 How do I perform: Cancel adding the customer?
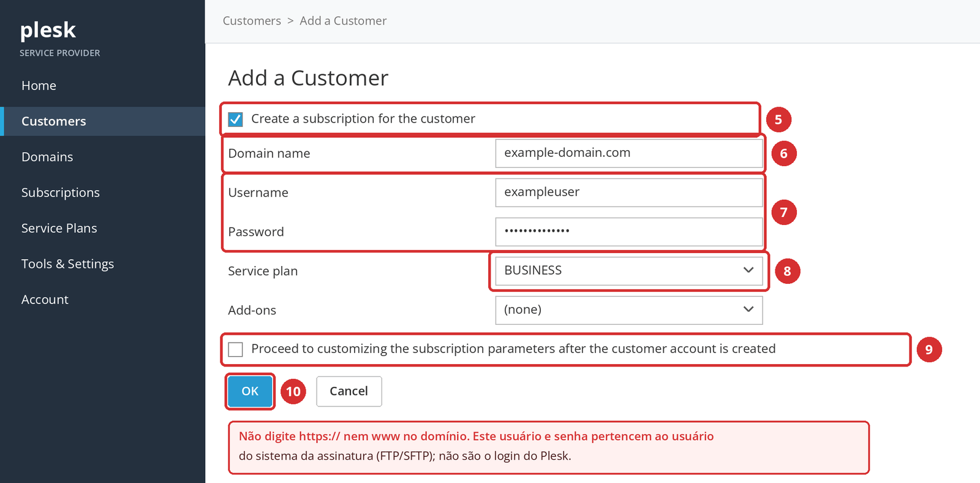(349, 391)
